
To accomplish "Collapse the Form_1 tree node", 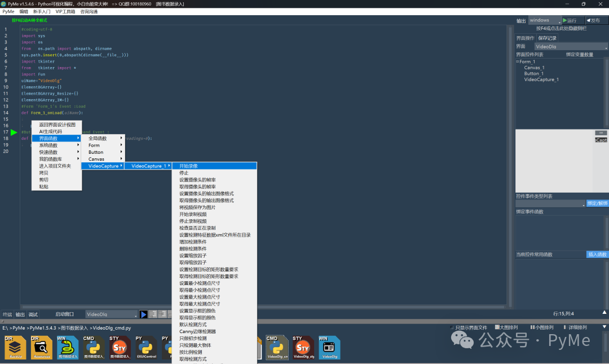I will pos(517,61).
